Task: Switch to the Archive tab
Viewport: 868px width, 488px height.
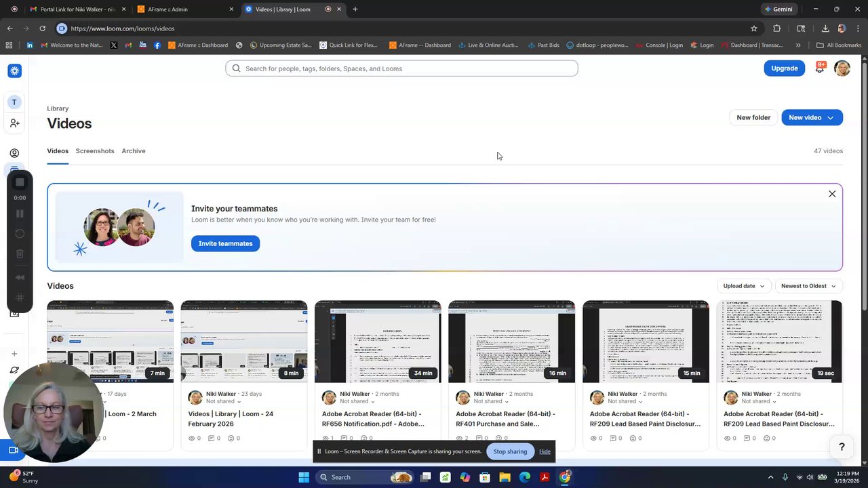Action: [134, 151]
